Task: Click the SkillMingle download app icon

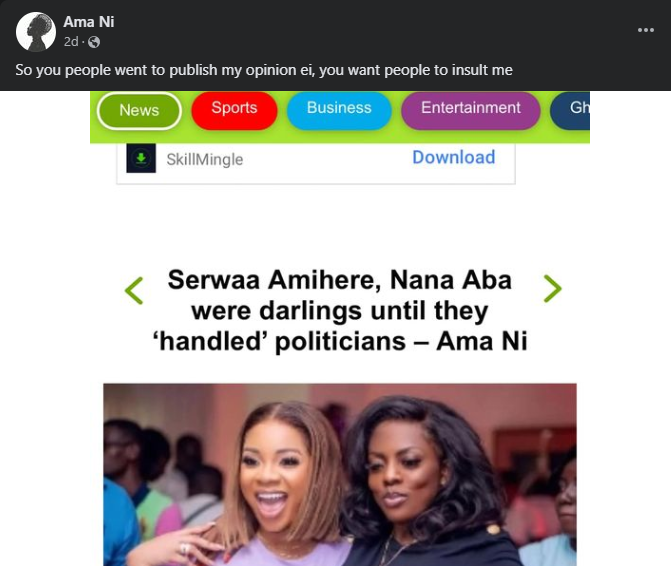Action: click(x=141, y=158)
